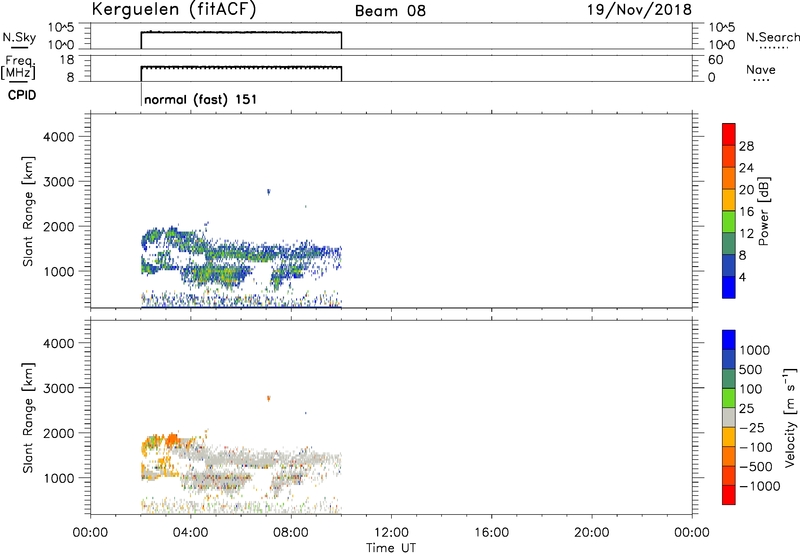800x554 pixels.
Task: Click the red top of power colorbar
Action: coord(729,134)
